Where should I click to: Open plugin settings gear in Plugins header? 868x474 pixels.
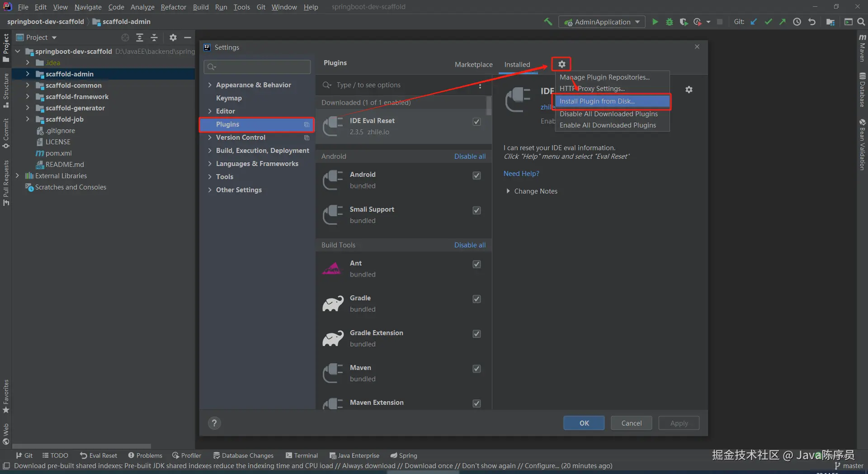click(x=561, y=64)
